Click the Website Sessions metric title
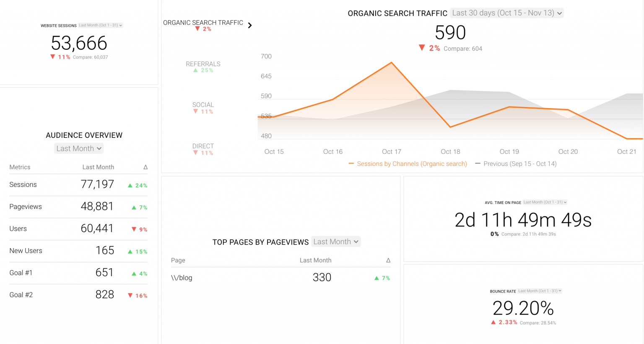644x344 pixels. (x=58, y=26)
